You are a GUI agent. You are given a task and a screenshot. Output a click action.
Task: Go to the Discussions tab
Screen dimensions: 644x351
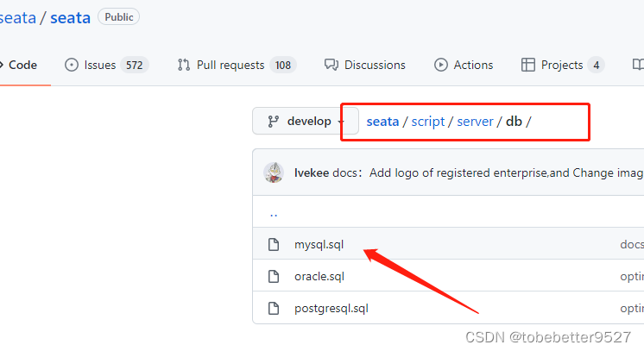[364, 65]
